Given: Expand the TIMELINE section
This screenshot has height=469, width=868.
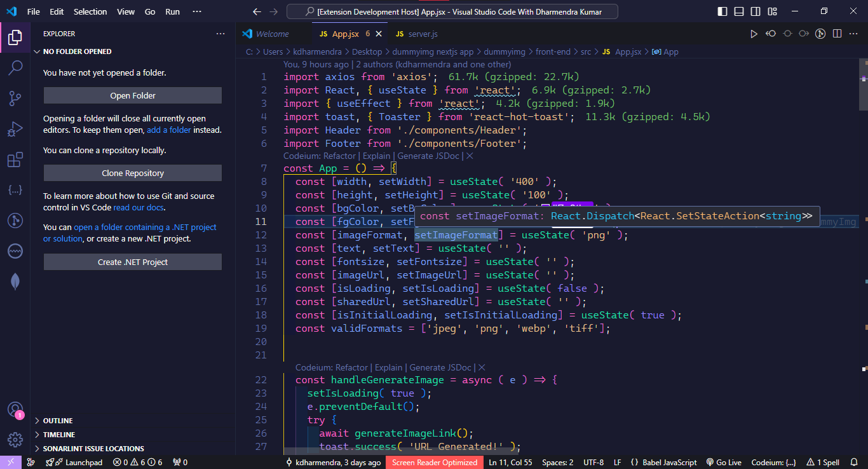Looking at the screenshot, I should 58,435.
